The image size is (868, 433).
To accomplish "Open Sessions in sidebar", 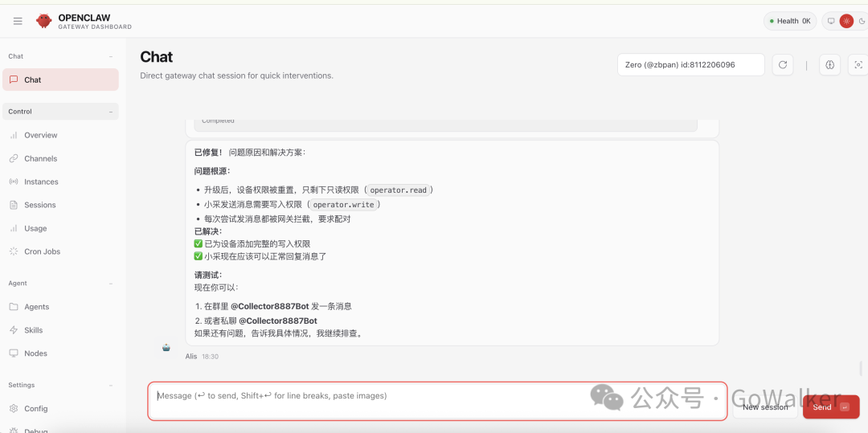I will tap(60, 205).
